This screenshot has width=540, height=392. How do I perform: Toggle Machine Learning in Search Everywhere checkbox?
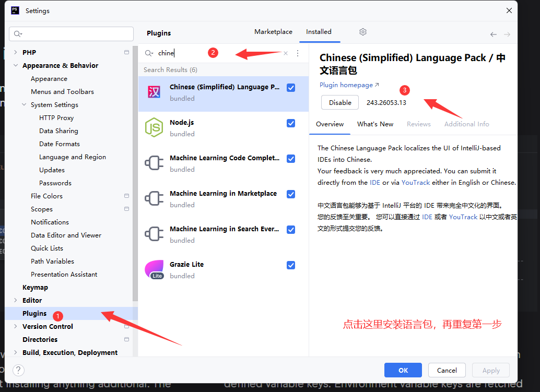[x=291, y=230]
